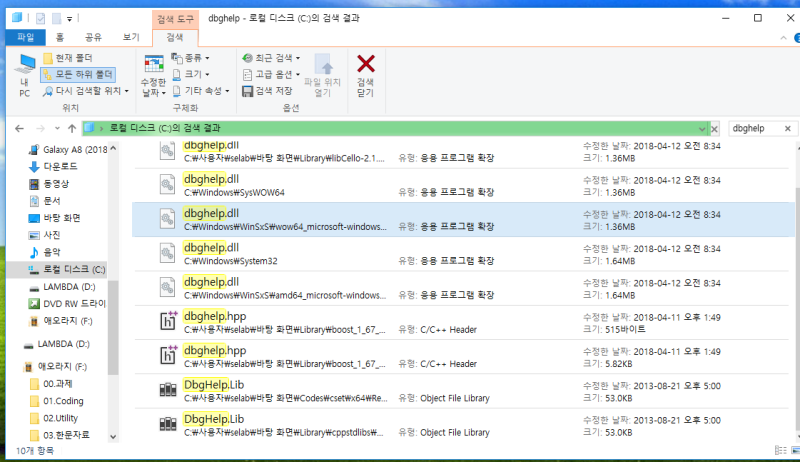
Task: Toggle the 모든 하위 폴더 search option
Action: 78,74
